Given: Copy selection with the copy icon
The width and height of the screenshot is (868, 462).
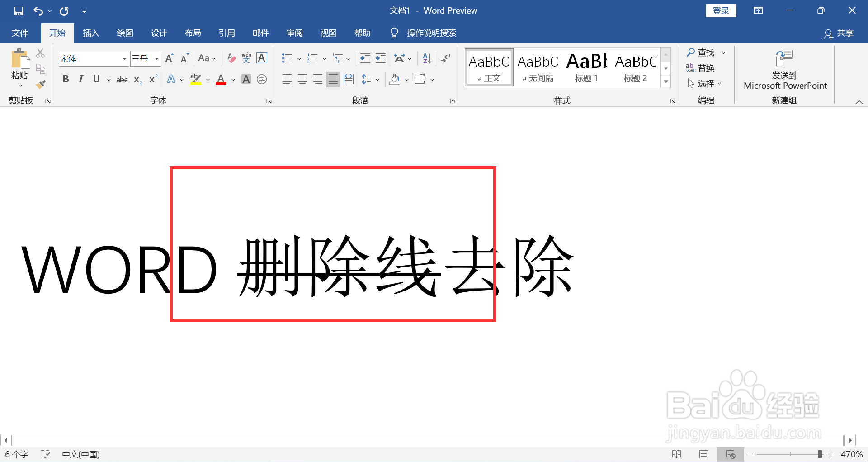Looking at the screenshot, I should pyautogui.click(x=41, y=69).
